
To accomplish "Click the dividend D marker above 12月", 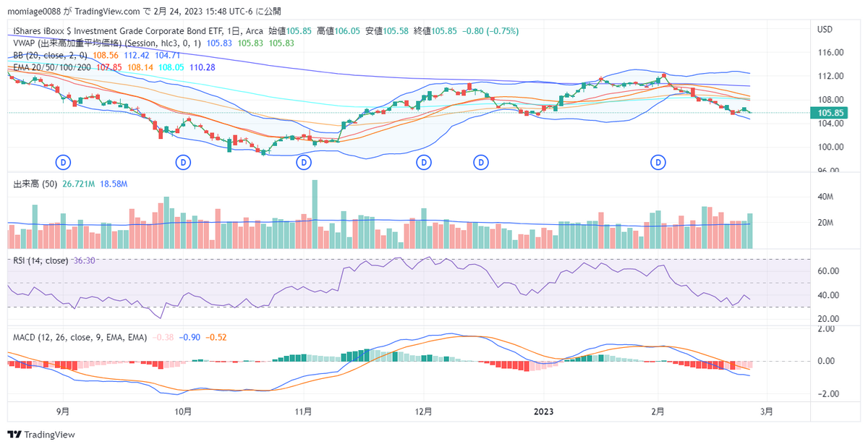I will point(424,163).
